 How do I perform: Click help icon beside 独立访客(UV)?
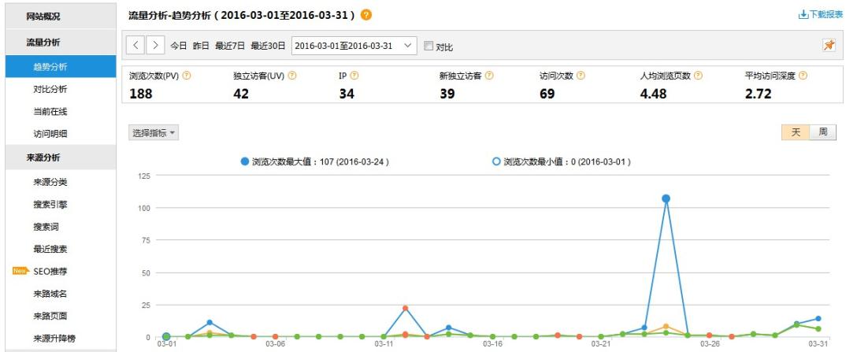292,76
